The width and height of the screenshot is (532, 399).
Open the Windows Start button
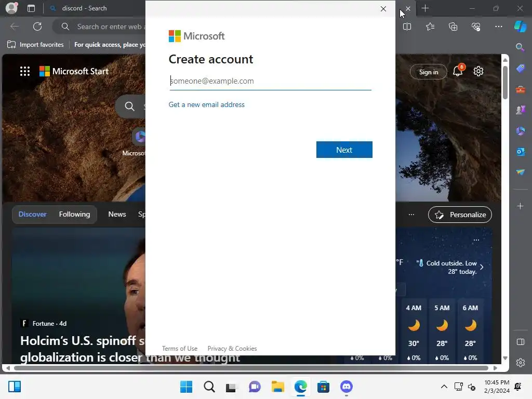(x=186, y=387)
